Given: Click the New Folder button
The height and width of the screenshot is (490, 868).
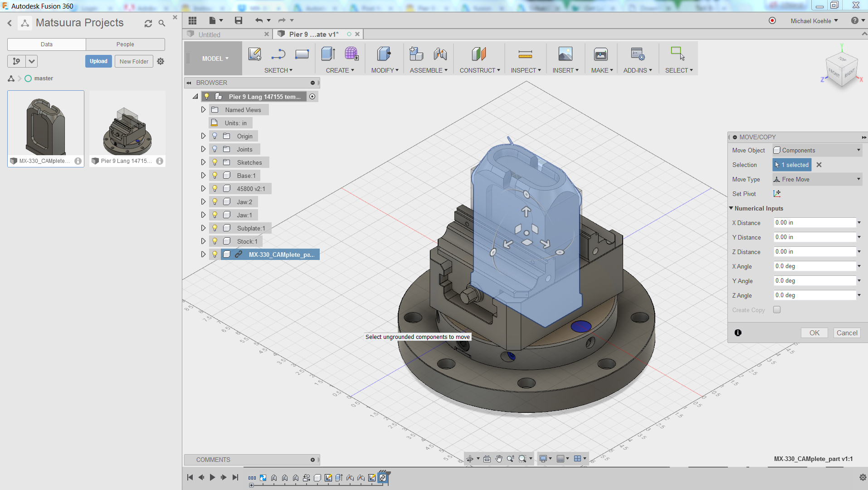Looking at the screenshot, I should coord(134,61).
